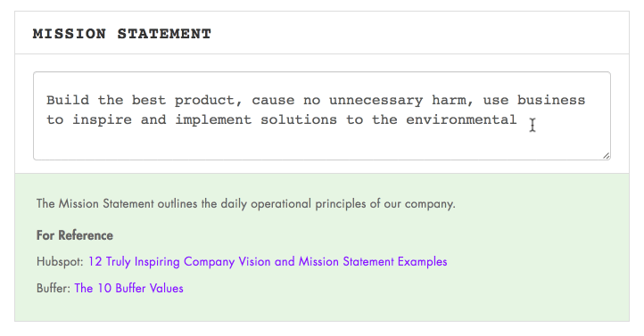
Task: Place cursor on word 'business'
Action: 550,100
